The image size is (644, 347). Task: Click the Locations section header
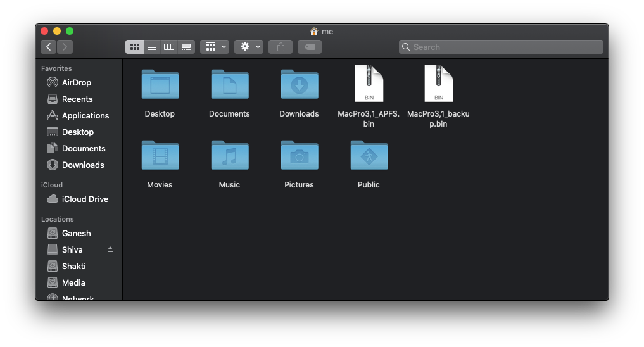(x=58, y=219)
